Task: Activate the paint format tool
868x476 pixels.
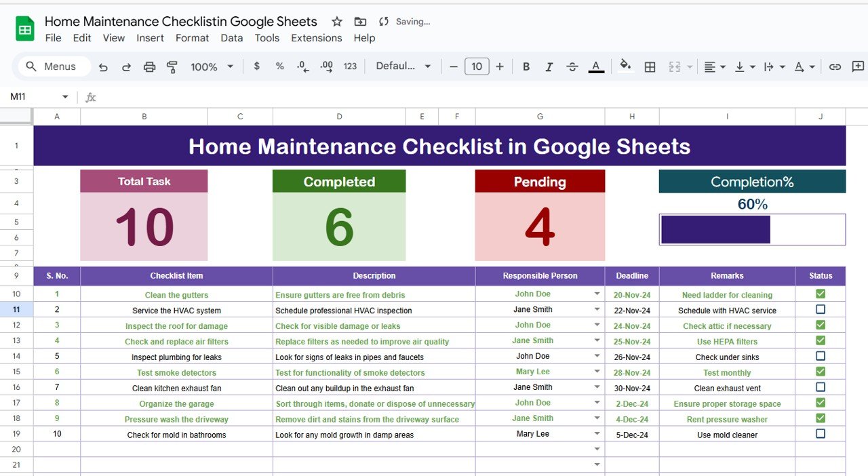Action: (x=172, y=66)
